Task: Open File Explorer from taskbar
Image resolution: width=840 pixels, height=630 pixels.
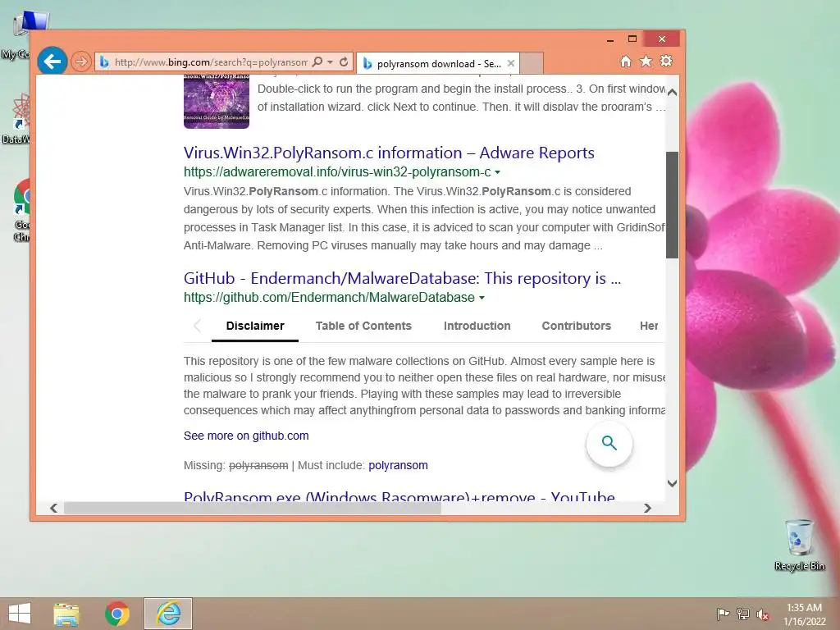Action: click(x=66, y=614)
